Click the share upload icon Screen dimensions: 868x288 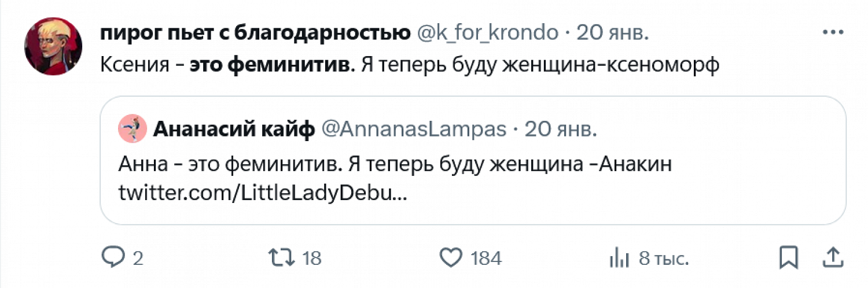[x=832, y=258]
